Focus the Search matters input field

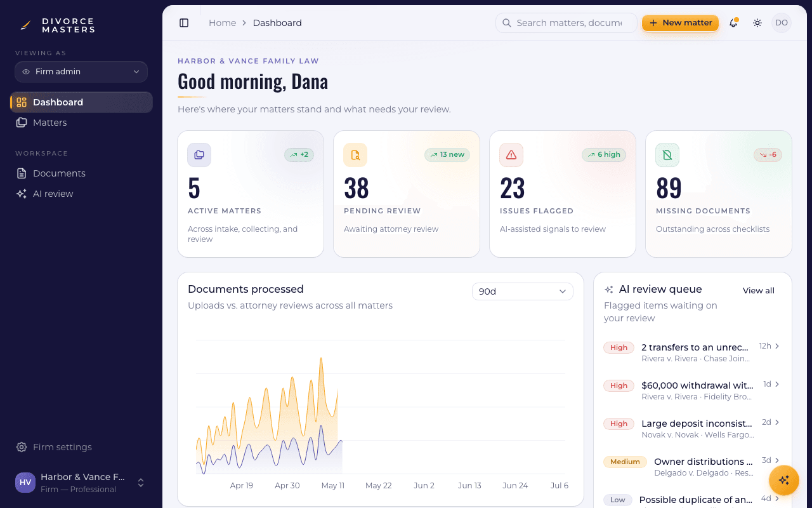tap(566, 23)
